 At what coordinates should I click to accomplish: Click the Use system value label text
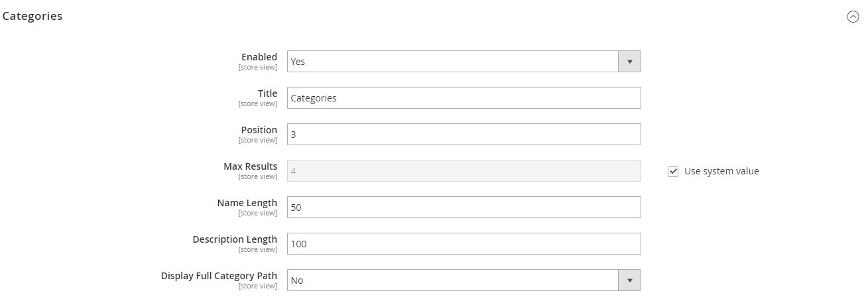tap(721, 171)
